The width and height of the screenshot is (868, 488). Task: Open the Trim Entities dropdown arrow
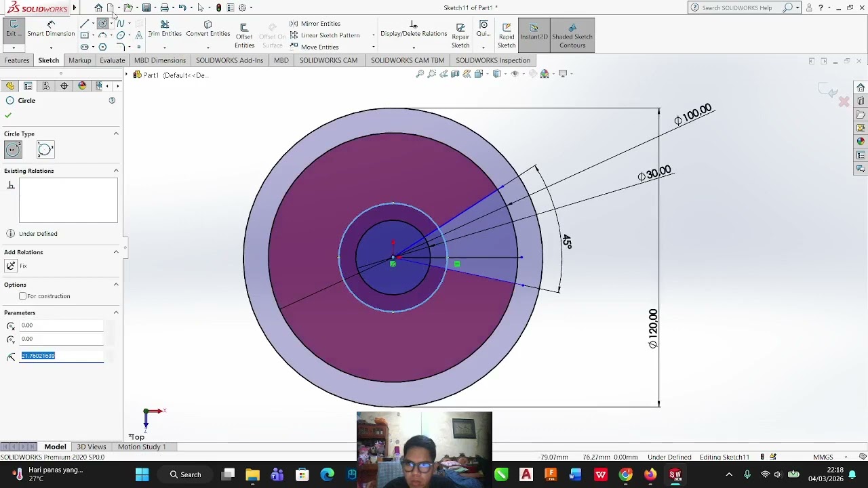[x=165, y=48]
